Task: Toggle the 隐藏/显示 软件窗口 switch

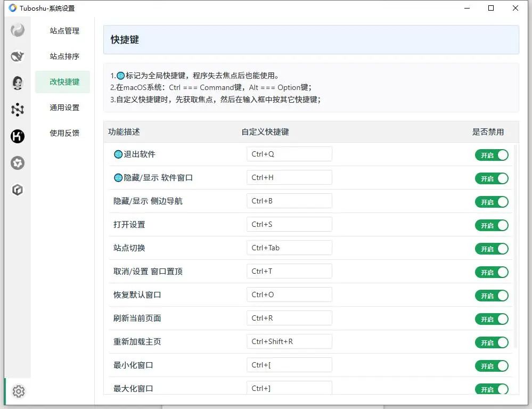Action: [x=492, y=178]
